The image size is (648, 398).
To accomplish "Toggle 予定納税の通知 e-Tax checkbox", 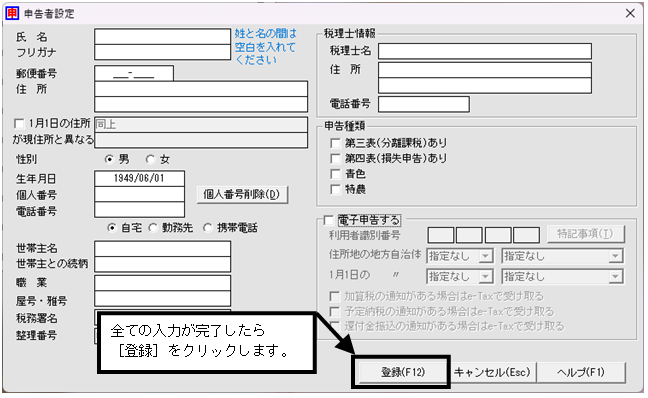I will pyautogui.click(x=334, y=311).
